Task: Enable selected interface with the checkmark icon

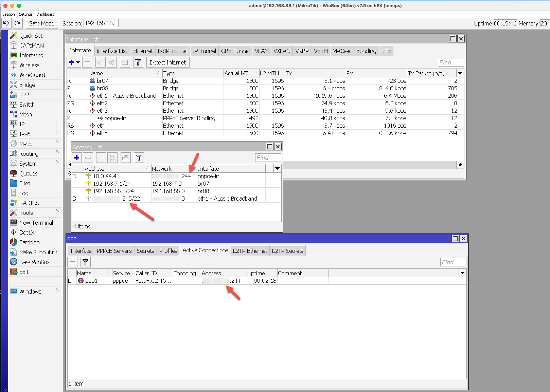Action: 100,62
